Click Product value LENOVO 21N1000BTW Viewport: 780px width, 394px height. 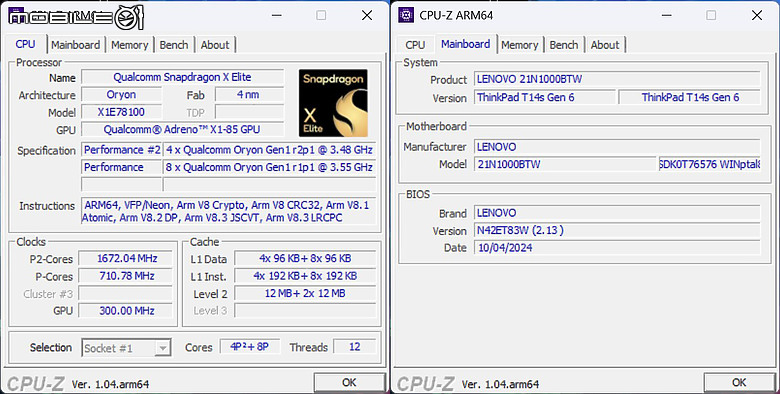(x=617, y=79)
